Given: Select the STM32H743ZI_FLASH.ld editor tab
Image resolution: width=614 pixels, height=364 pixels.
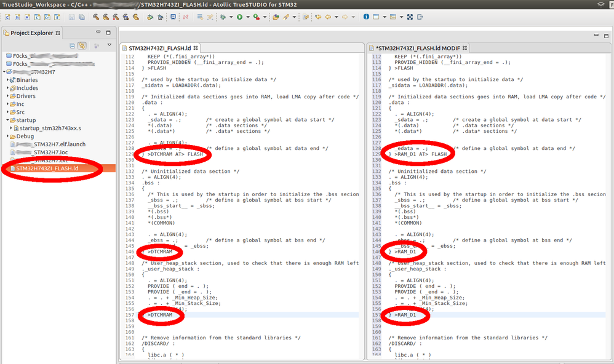Looking at the screenshot, I should tap(160, 48).
